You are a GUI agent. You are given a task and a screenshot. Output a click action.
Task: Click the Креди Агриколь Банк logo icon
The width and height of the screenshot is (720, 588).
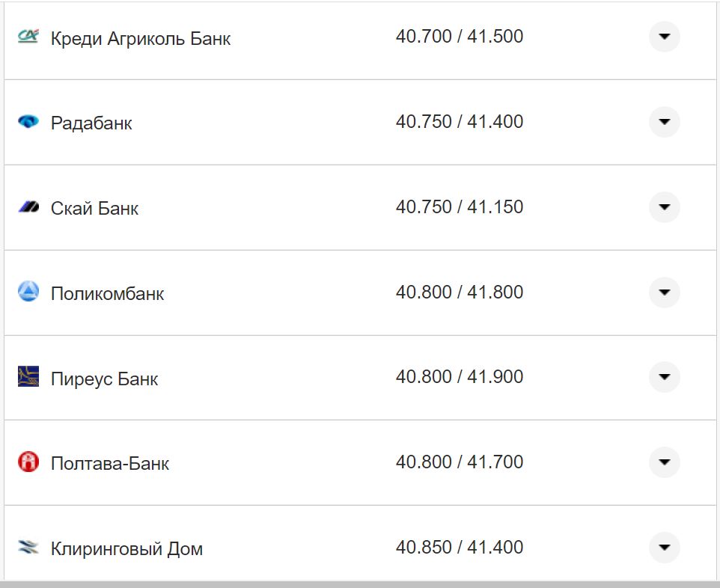point(28,34)
